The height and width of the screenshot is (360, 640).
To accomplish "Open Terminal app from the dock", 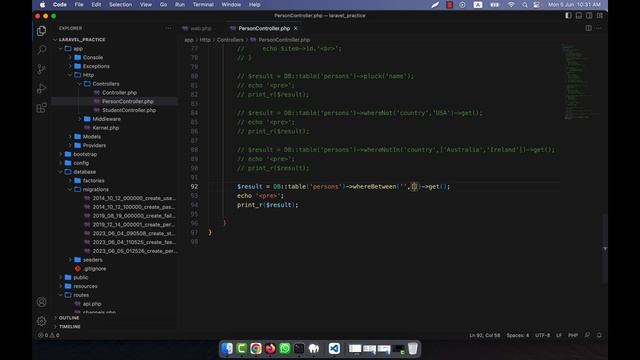I will click(x=299, y=349).
